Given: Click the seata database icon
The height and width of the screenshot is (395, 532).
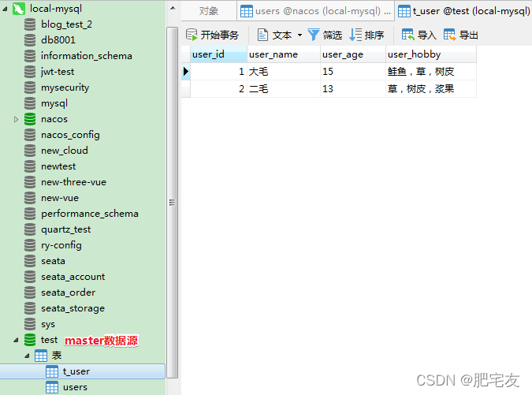Looking at the screenshot, I should tap(30, 261).
